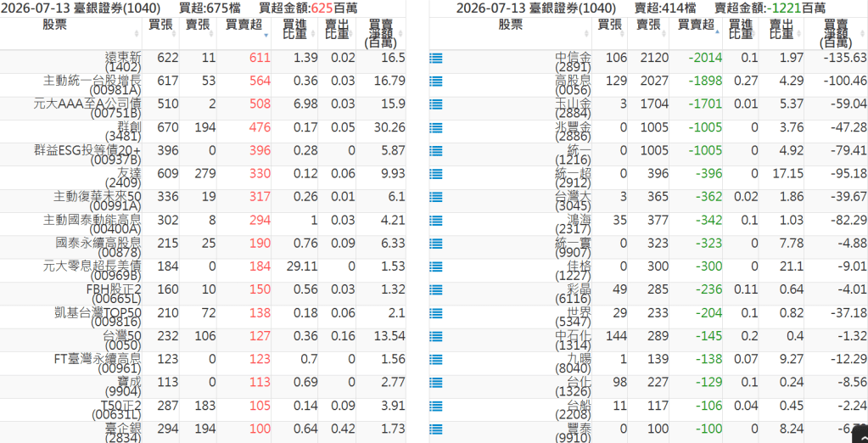Select the stock 國泰永續高股息 (00878)
The image size is (868, 443).
click(98, 248)
